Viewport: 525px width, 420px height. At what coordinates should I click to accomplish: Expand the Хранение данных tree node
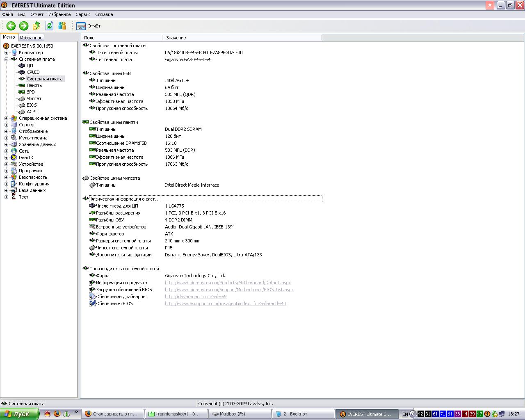click(x=6, y=144)
